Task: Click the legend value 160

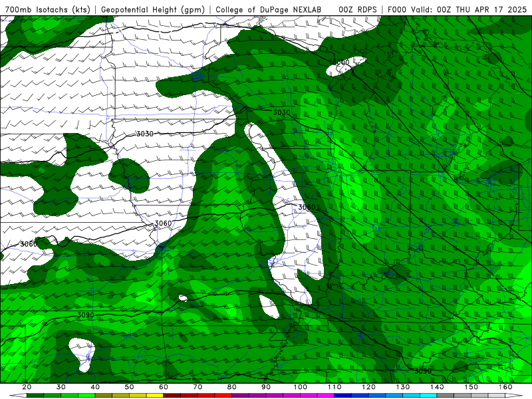Action: pos(505,387)
